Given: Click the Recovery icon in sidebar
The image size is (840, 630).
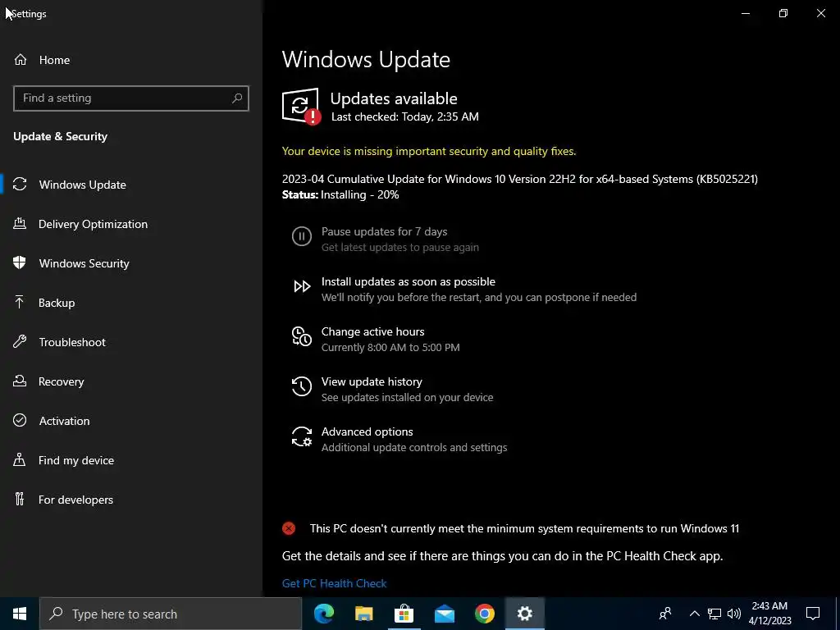Looking at the screenshot, I should [x=20, y=381].
